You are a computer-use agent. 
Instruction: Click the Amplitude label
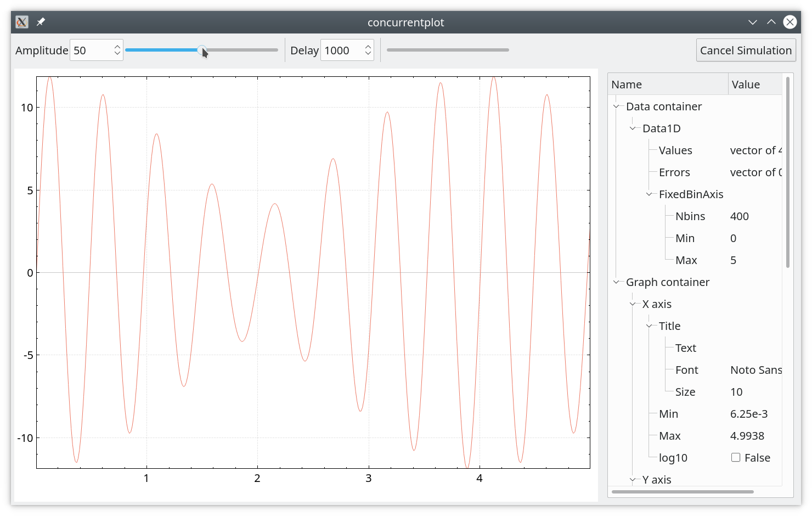coord(42,50)
